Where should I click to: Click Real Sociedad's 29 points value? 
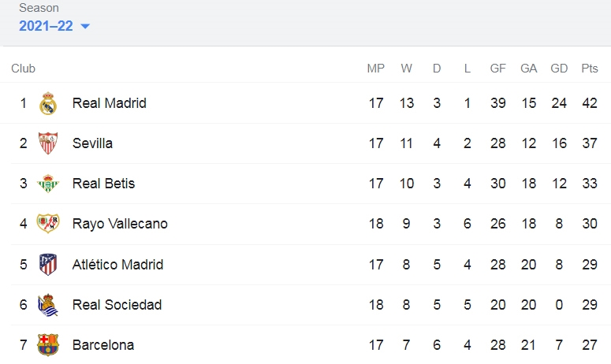(x=590, y=304)
